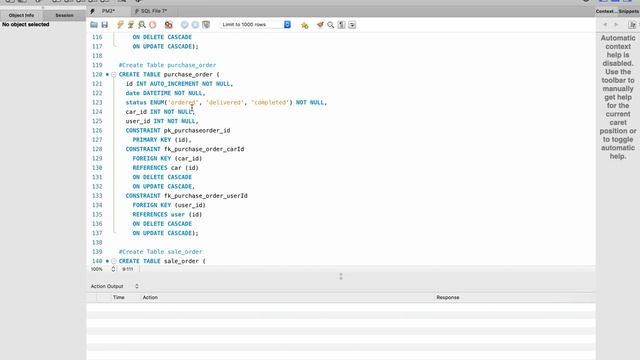Toggle auto-commit mode icon
Viewport: 640px width, 360px height.
[206, 25]
